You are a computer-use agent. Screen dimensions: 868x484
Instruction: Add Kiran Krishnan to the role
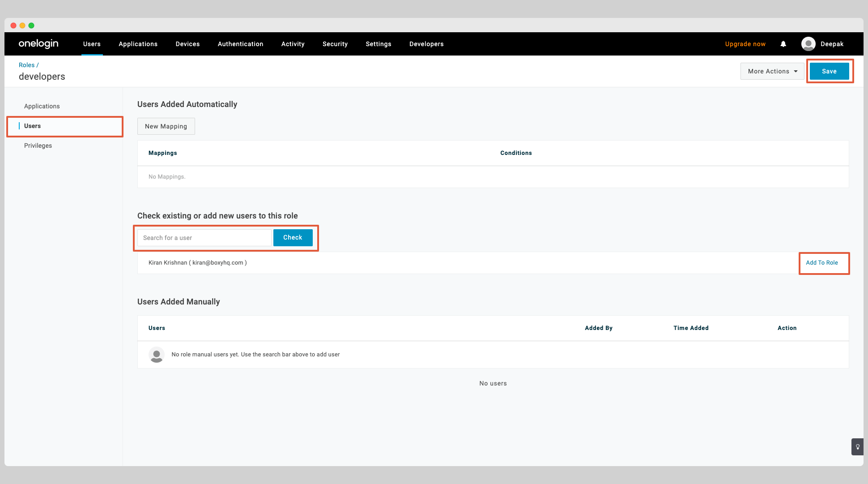click(x=822, y=263)
